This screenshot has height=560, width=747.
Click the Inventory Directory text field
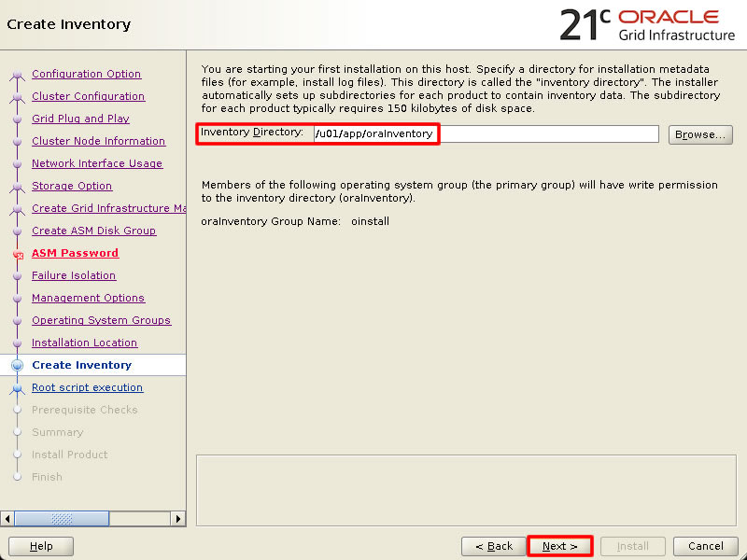click(486, 133)
